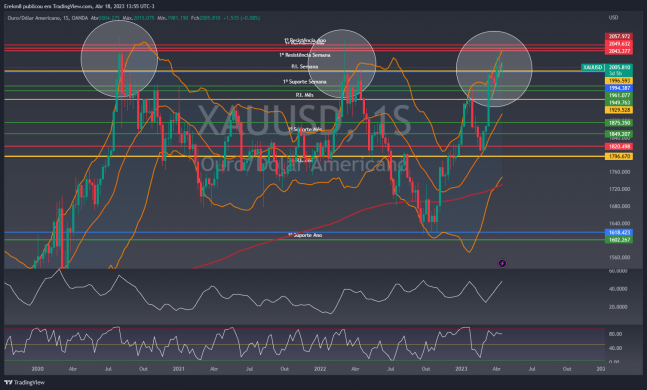Click the leftmost highlighted circle drawing
Screen dimensions: 647x390
click(x=119, y=59)
